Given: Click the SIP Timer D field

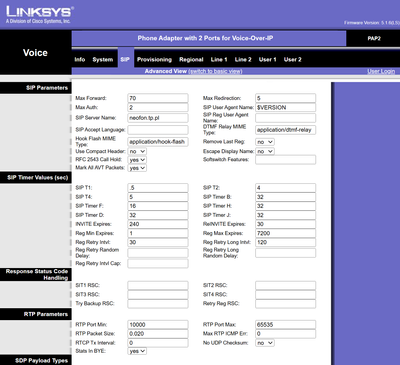Looking at the screenshot, I should pyautogui.click(x=158, y=215).
